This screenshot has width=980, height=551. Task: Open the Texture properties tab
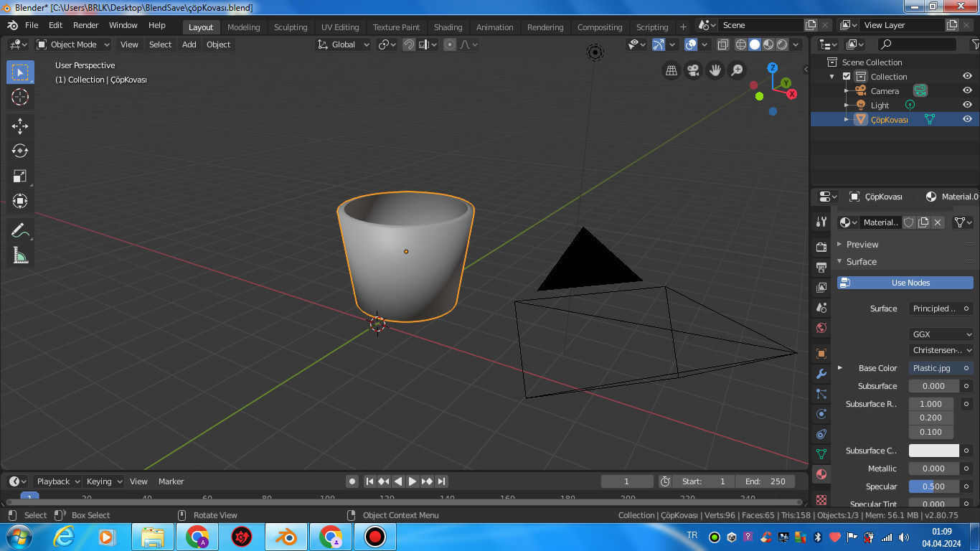821,499
